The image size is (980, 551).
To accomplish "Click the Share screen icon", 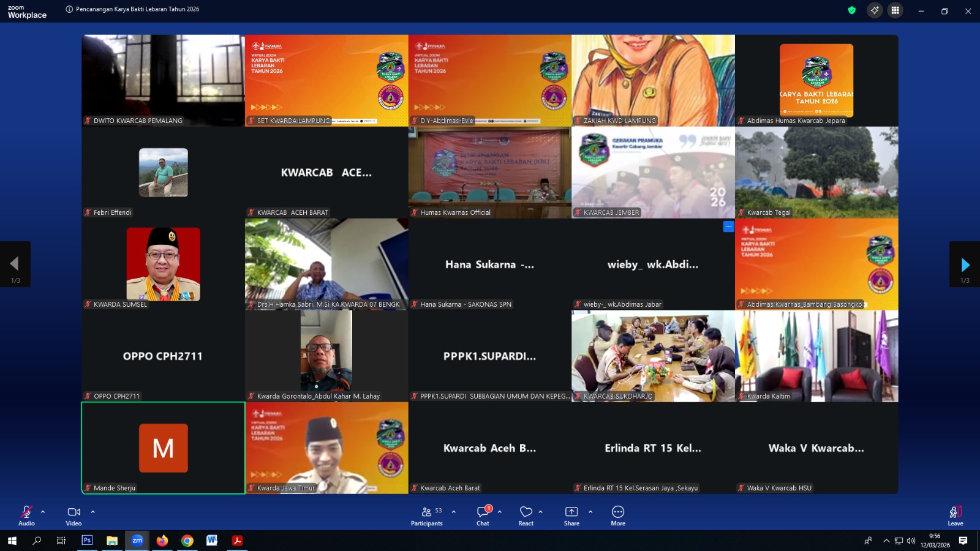I will coord(571,515).
